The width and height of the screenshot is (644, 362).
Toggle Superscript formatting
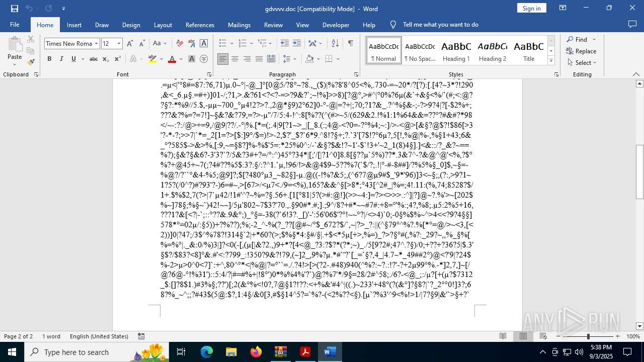118,59
